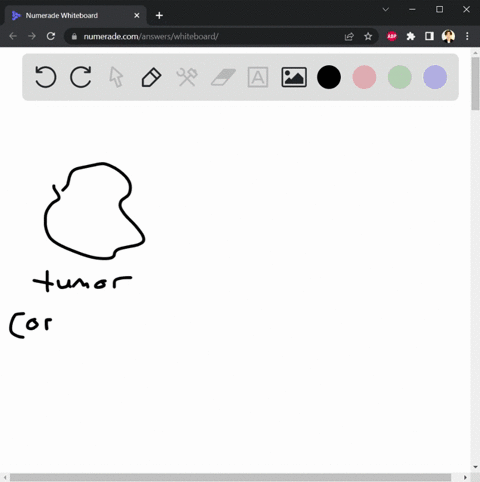Open the crossed tools icon

(x=187, y=77)
